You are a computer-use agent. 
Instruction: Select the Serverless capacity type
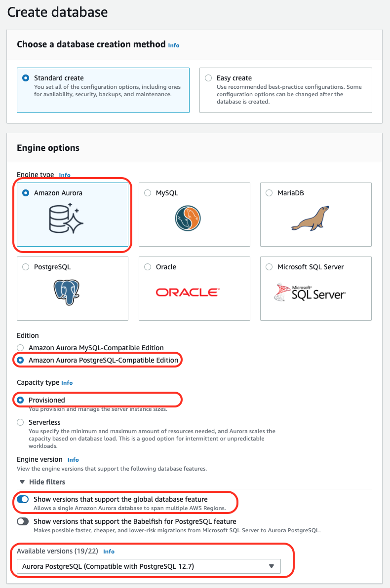click(20, 422)
